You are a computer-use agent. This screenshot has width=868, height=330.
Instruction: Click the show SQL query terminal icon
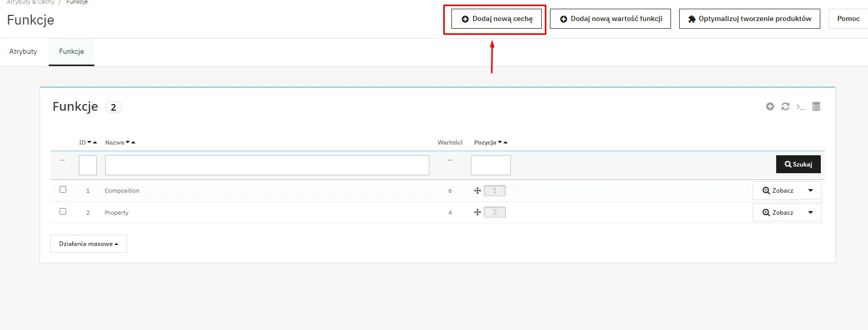800,107
